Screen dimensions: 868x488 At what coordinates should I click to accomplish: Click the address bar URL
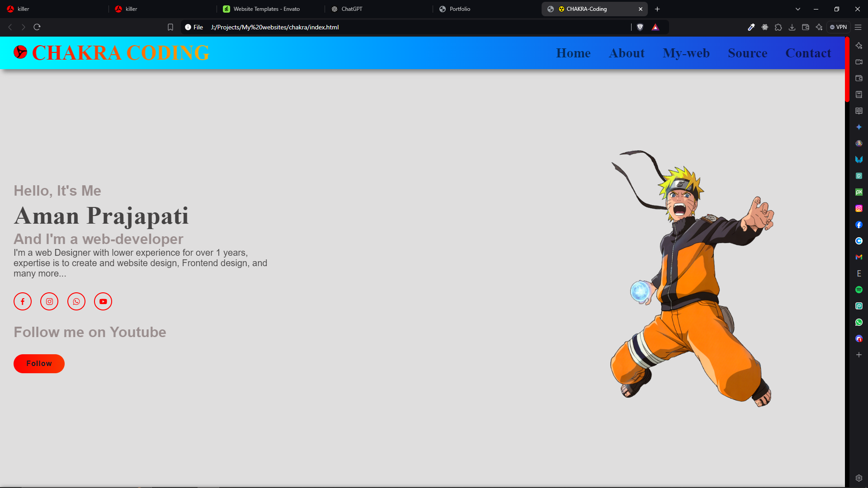point(275,27)
